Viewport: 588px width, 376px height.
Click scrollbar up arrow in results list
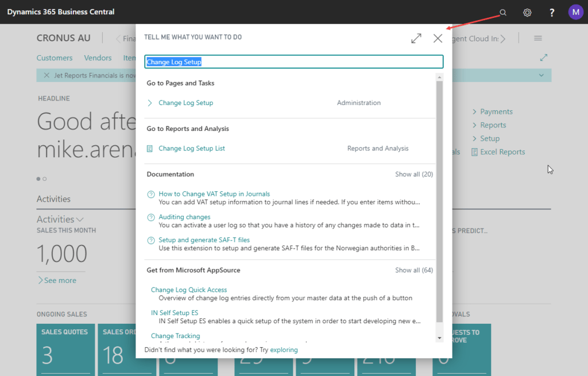(439, 77)
